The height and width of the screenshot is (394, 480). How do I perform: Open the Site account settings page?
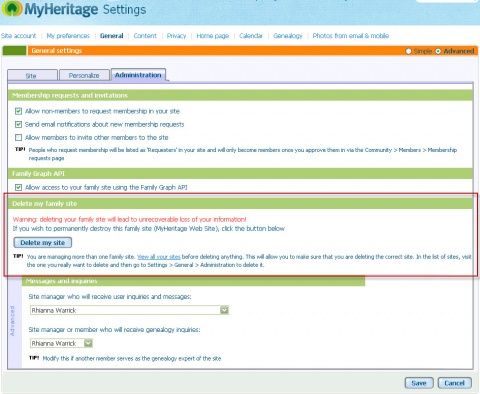pyautogui.click(x=18, y=36)
